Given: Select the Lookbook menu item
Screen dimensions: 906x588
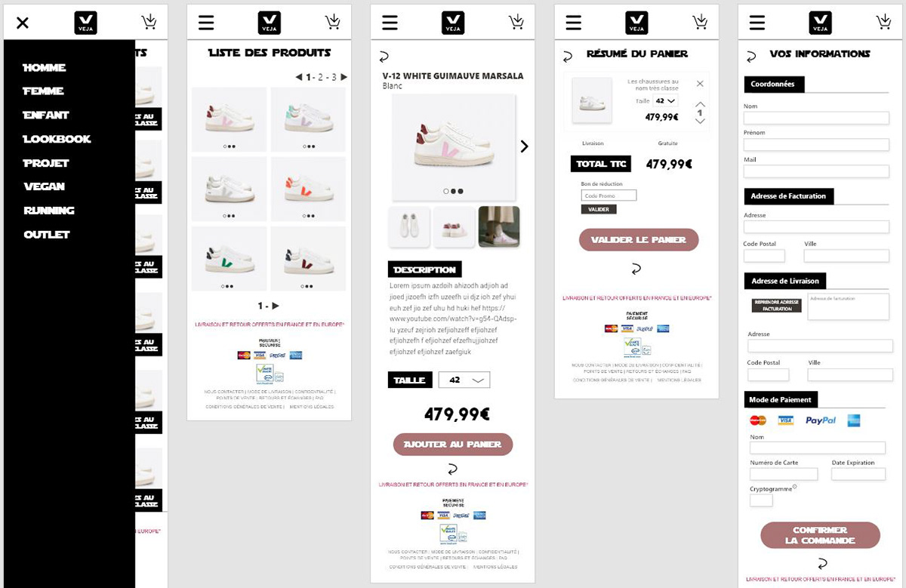Looking at the screenshot, I should click(x=57, y=139).
